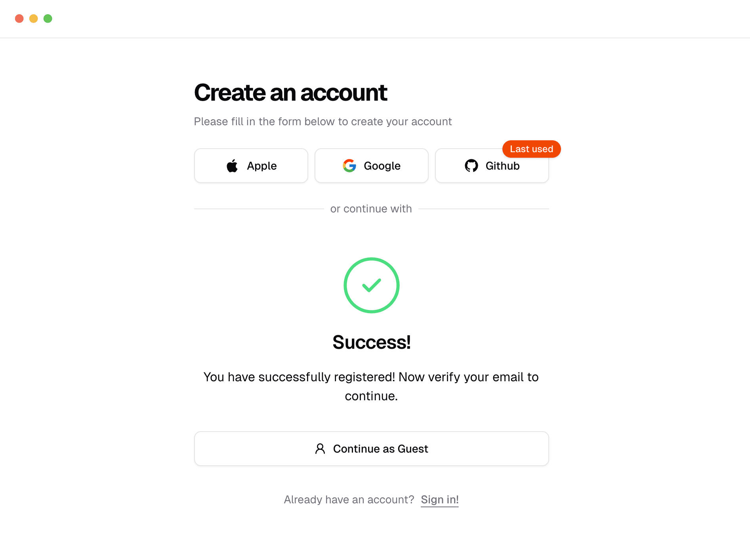Select the yellow traffic light control
The width and height of the screenshot is (750, 560).
click(x=33, y=19)
